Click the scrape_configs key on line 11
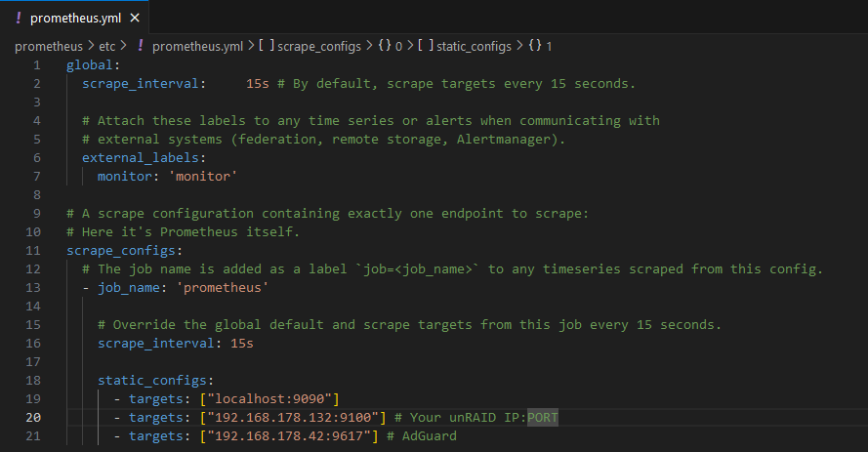Image resolution: width=868 pixels, height=452 pixels. (121, 251)
